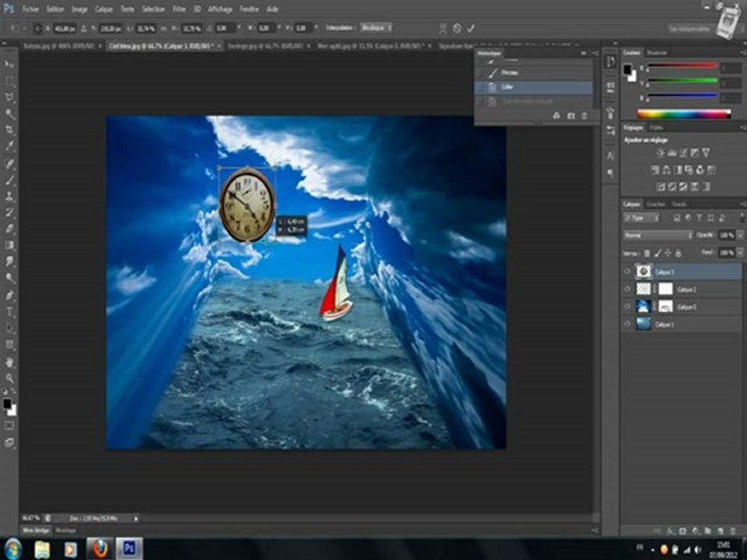Select the Dodge tool
747x560 pixels.
9,277
